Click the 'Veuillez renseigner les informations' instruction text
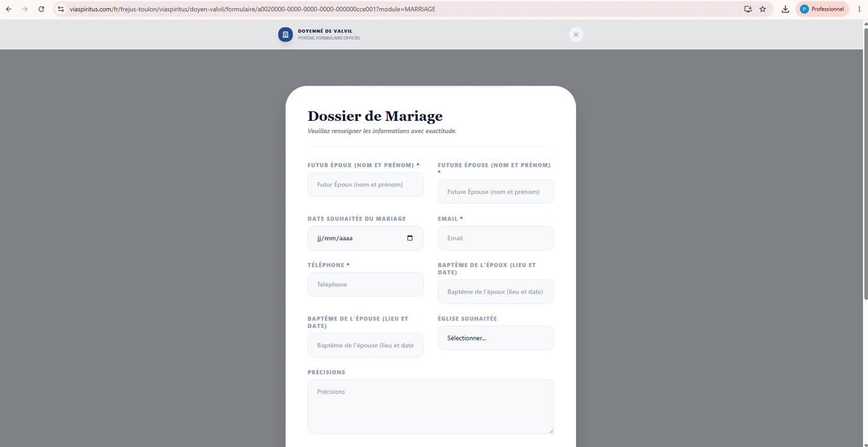 click(382, 131)
